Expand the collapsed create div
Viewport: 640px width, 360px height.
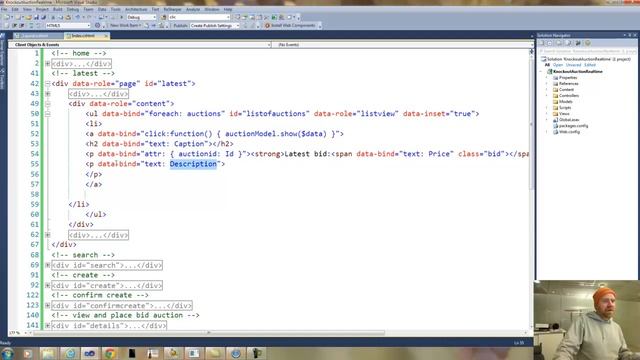tap(48, 285)
